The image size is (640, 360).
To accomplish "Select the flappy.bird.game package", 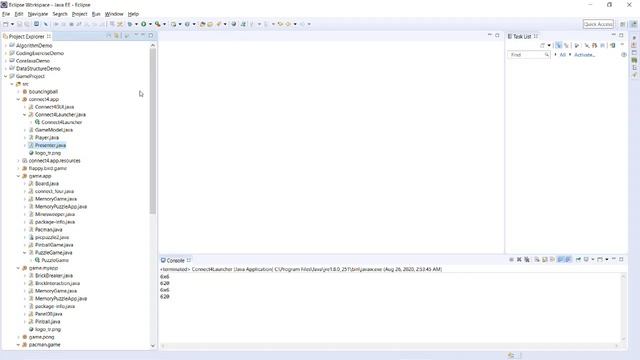I will (x=47, y=168).
